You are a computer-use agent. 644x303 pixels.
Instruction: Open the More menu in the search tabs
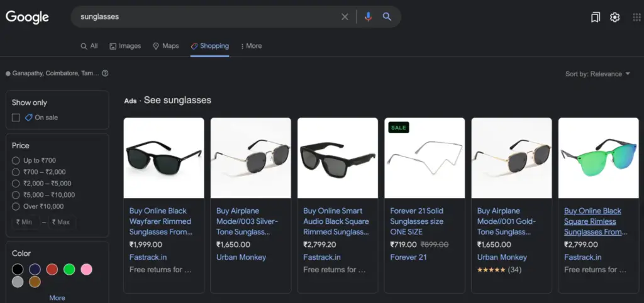pyautogui.click(x=251, y=46)
